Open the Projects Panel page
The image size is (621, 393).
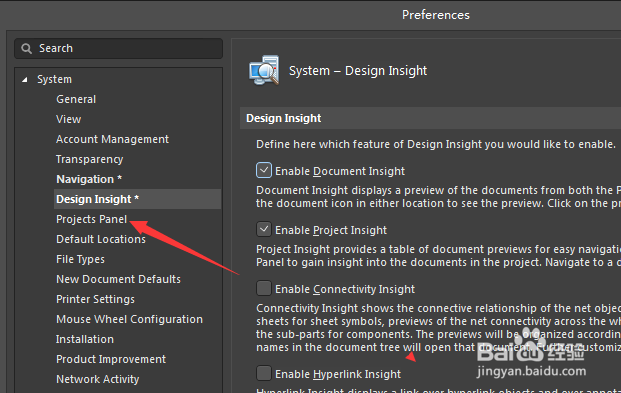(x=91, y=219)
